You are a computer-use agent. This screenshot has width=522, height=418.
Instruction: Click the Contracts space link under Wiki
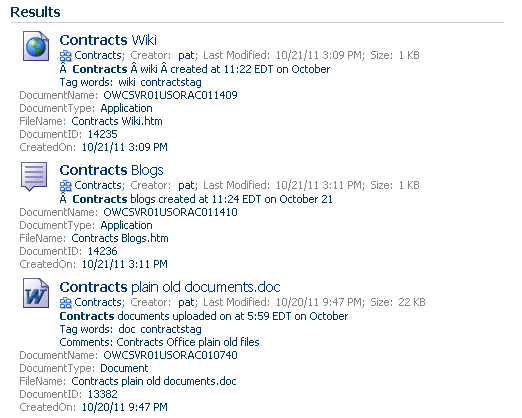[x=98, y=55]
